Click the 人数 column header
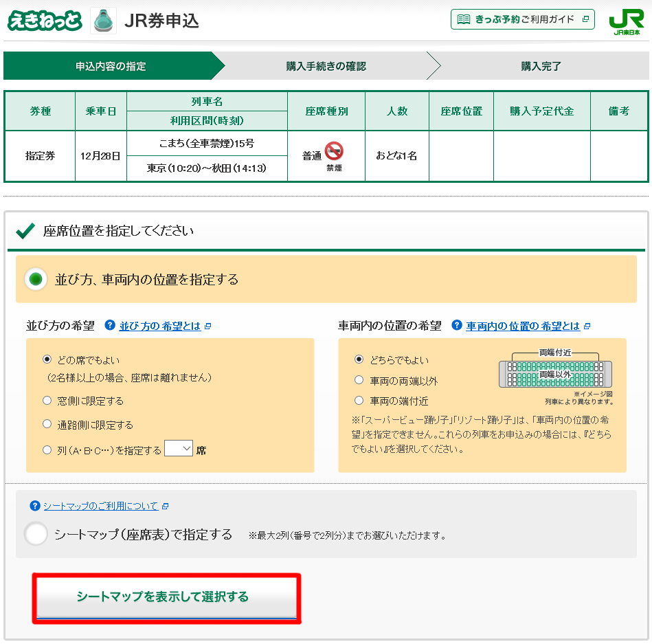Viewport: 652px width, 644px height. tap(396, 111)
